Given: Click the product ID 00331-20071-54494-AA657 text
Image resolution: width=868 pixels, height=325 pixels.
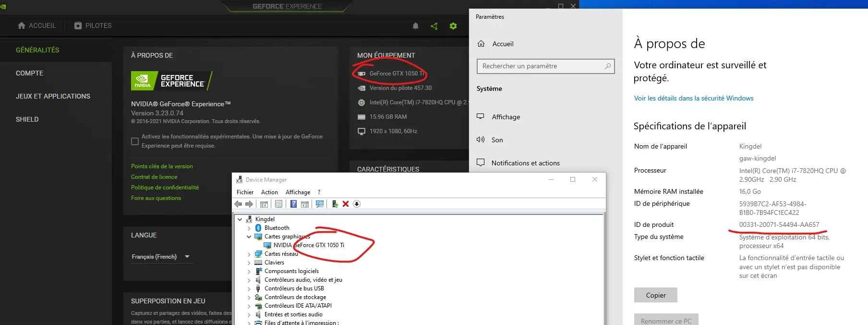Looking at the screenshot, I should coord(779,225).
